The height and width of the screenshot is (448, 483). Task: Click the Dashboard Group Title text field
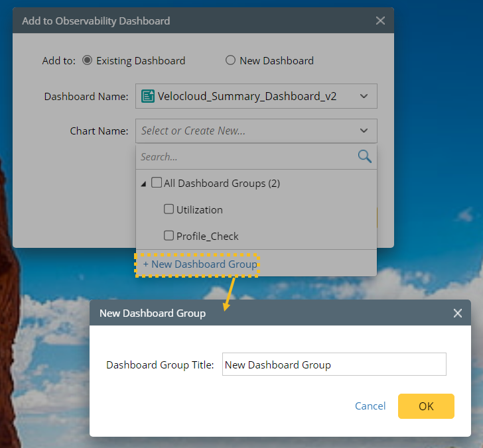(334, 364)
